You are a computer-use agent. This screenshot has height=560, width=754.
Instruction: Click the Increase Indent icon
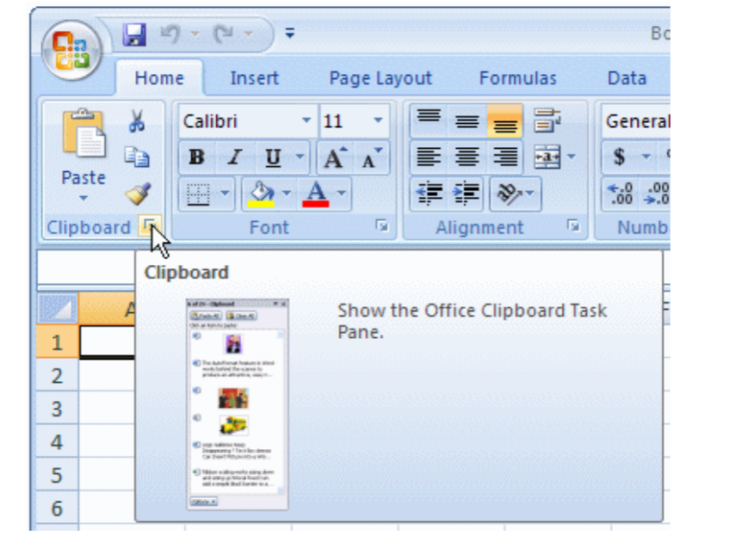pyautogui.click(x=466, y=194)
